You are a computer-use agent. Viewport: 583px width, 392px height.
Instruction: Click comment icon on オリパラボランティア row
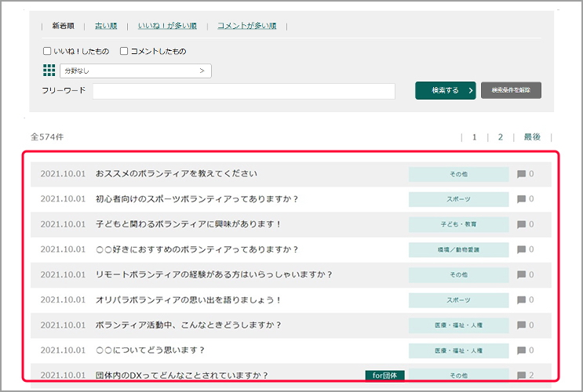pos(521,300)
